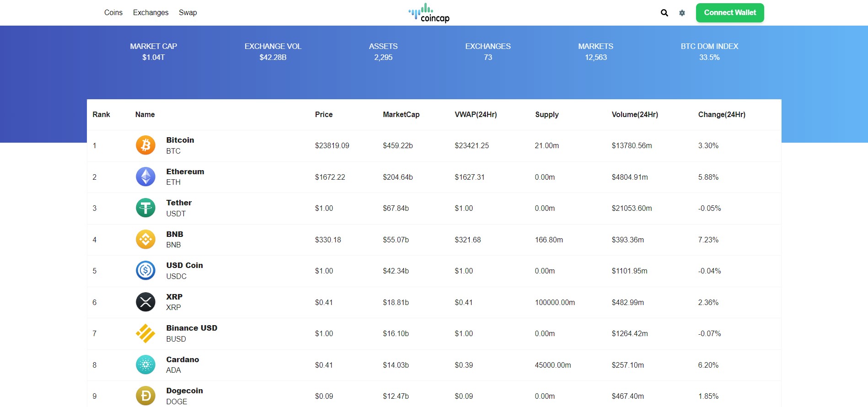Sort table by Rank header
This screenshot has height=407, width=868.
(101, 115)
